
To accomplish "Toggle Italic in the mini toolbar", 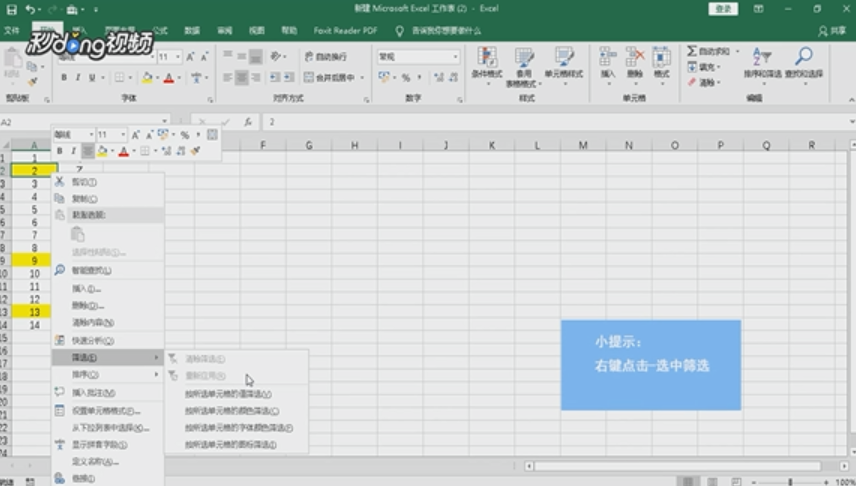I will 73,151.
